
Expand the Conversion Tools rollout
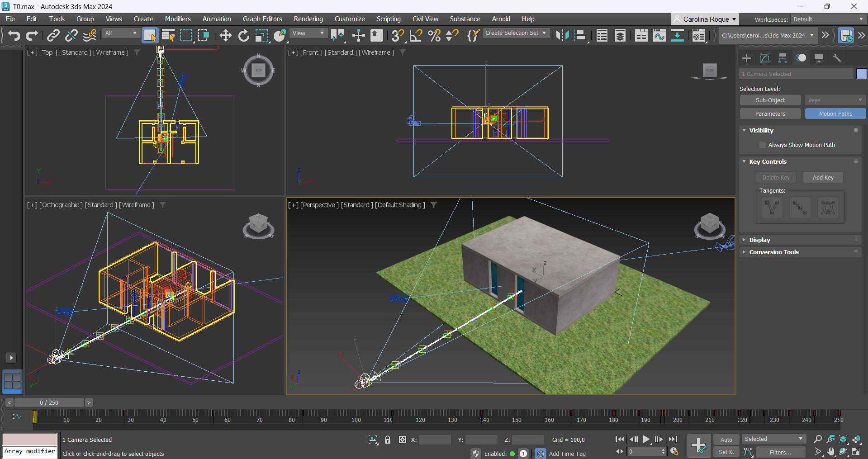point(773,252)
